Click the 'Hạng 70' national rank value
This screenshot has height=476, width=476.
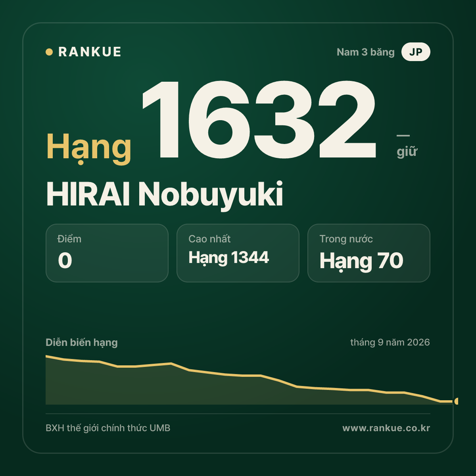coord(361,261)
